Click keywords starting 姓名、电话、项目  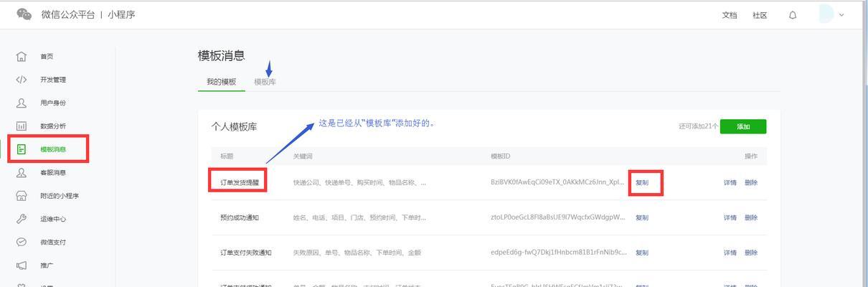tap(359, 217)
